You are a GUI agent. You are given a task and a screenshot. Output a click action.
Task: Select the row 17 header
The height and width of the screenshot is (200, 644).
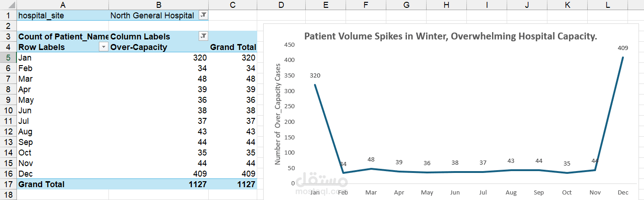[7, 184]
